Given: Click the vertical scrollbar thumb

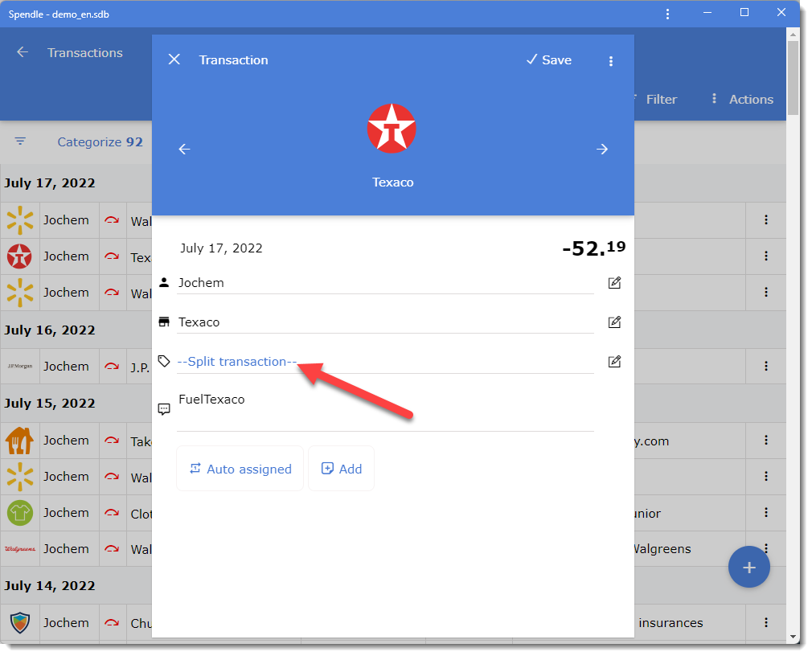Looking at the screenshot, I should coord(793,78).
